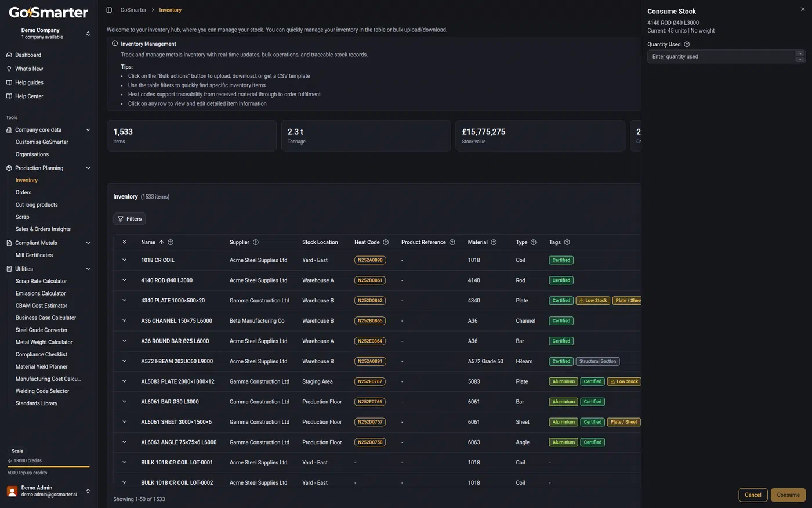
Task: Click the Quantity Used help icon
Action: tap(687, 44)
